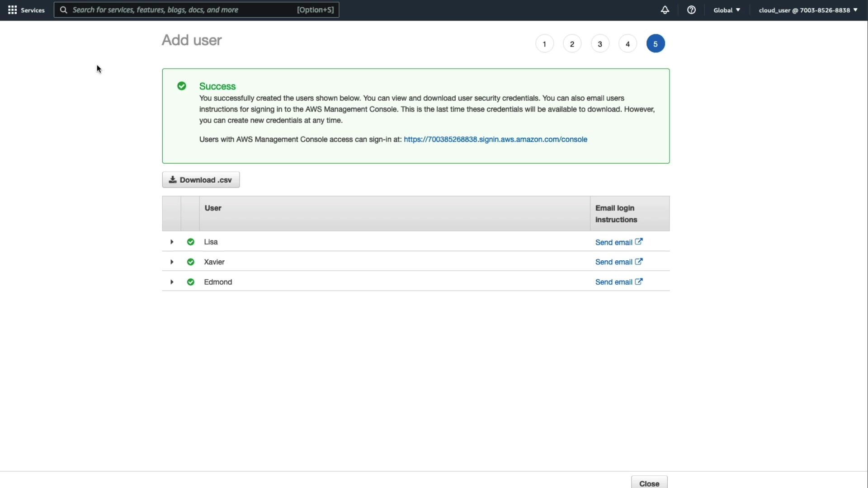Image resolution: width=868 pixels, height=488 pixels.
Task: Expand the Lisa user row
Action: click(x=172, y=242)
